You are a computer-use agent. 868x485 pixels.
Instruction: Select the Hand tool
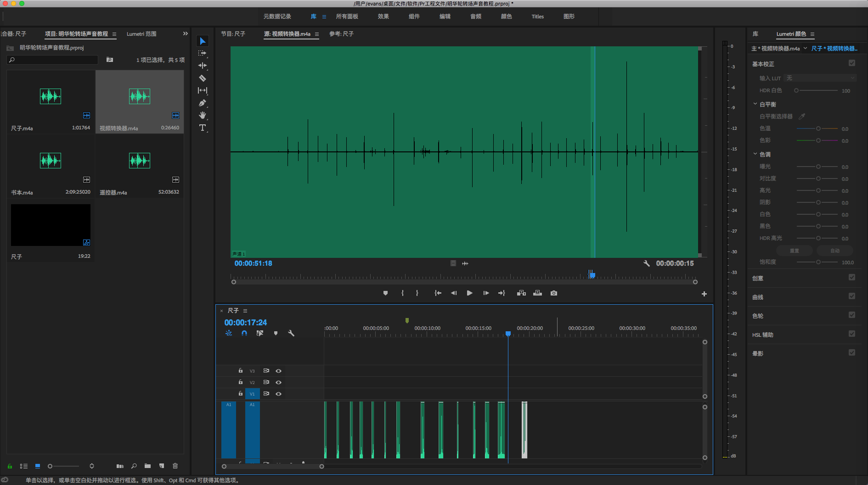tap(203, 115)
